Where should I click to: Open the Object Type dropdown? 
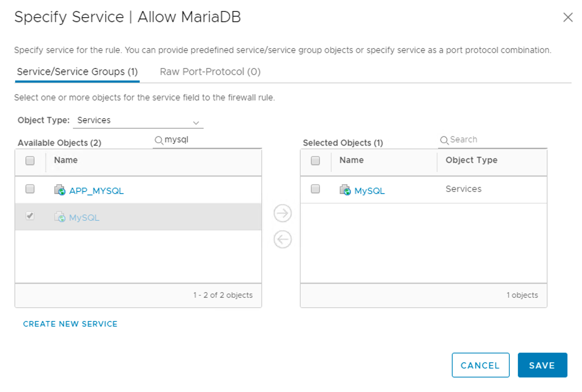[138, 121]
